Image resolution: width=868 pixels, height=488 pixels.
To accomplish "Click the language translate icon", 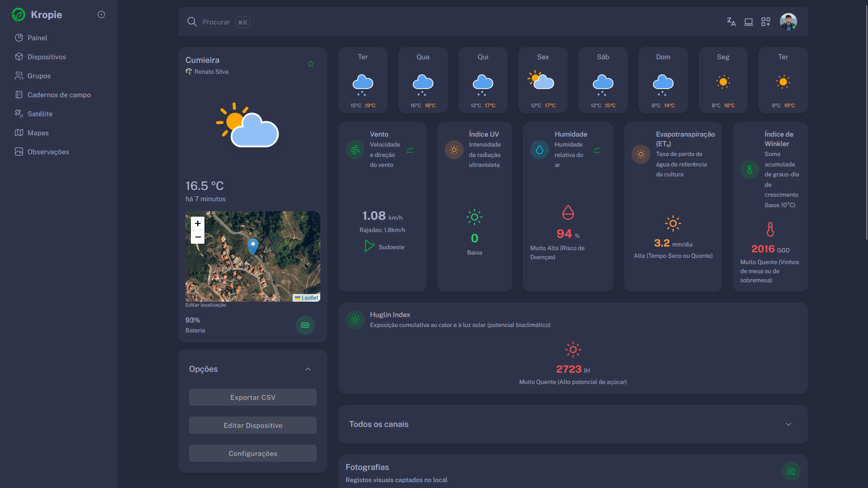I will (x=731, y=22).
